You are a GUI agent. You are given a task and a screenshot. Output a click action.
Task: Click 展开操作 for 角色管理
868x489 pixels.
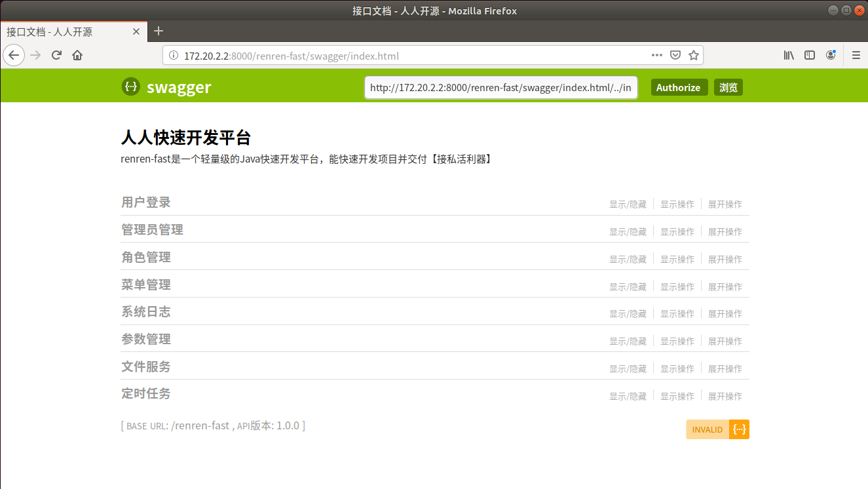tap(725, 260)
